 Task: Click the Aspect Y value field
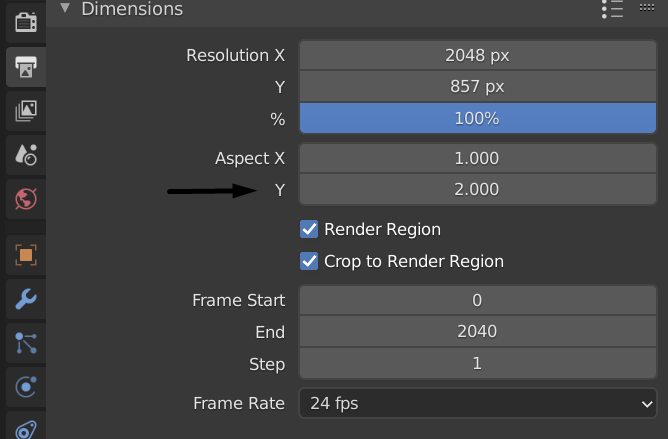(478, 189)
